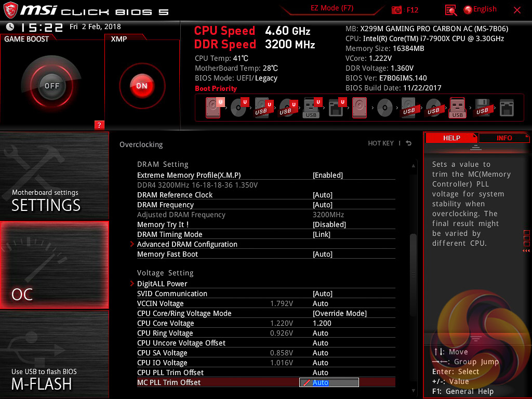Open DRAM Frequency [Auto] option
The height and width of the screenshot is (399, 532).
pyautogui.click(x=322, y=205)
